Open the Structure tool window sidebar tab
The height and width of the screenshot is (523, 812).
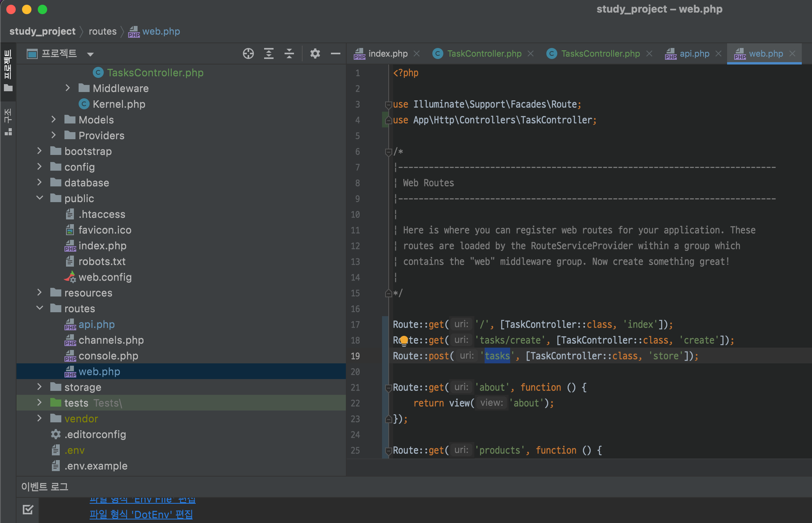8,122
